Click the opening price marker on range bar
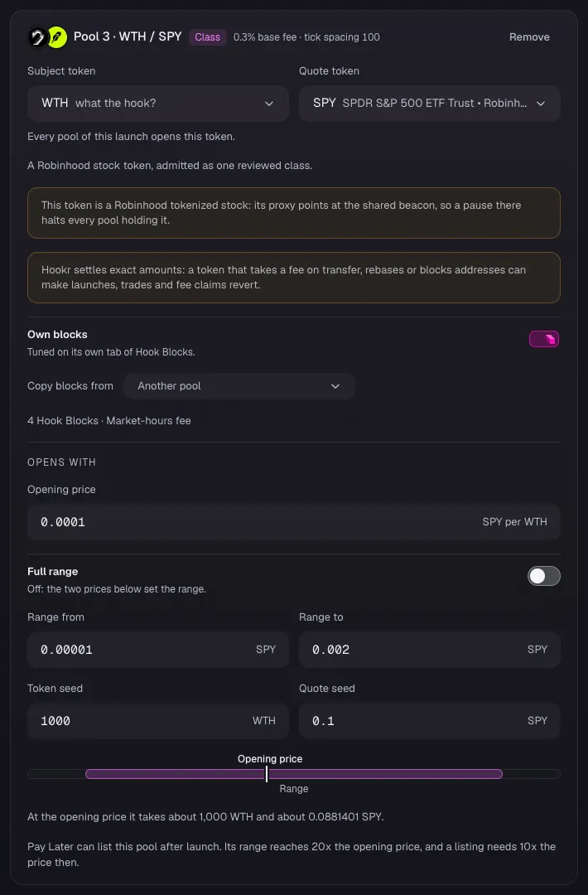This screenshot has width=588, height=895. pos(267,774)
